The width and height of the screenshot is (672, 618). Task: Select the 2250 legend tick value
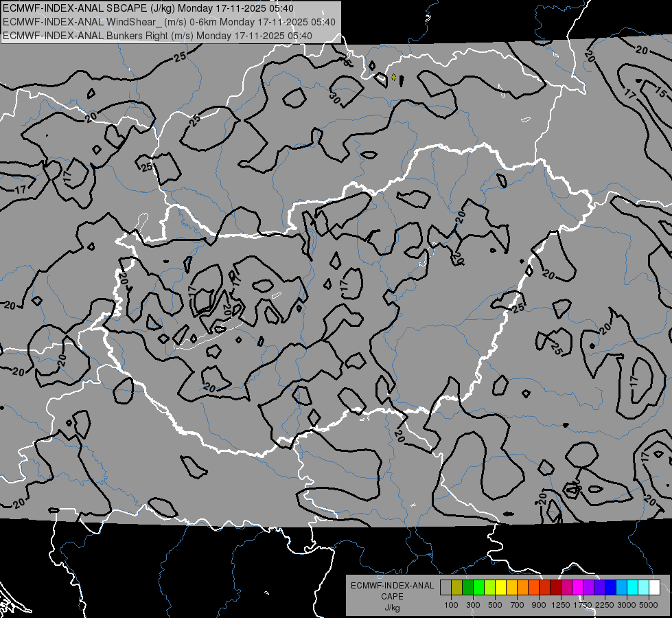(x=605, y=605)
